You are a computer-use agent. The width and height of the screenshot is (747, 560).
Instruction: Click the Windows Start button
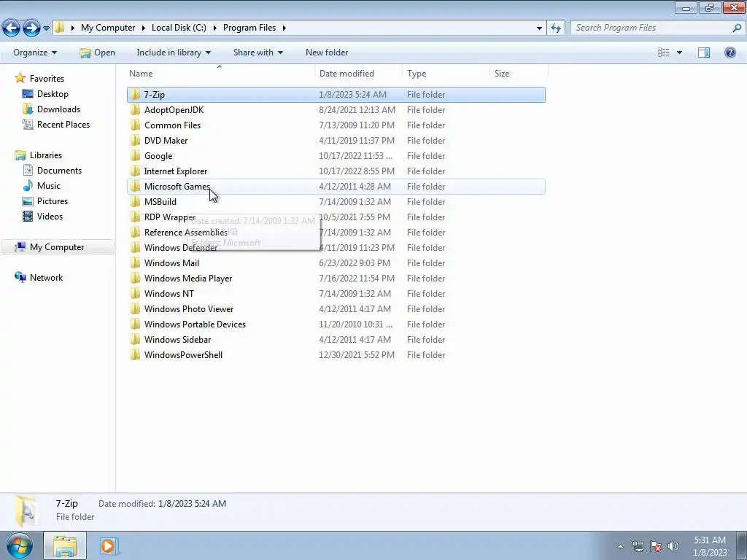pyautogui.click(x=20, y=545)
